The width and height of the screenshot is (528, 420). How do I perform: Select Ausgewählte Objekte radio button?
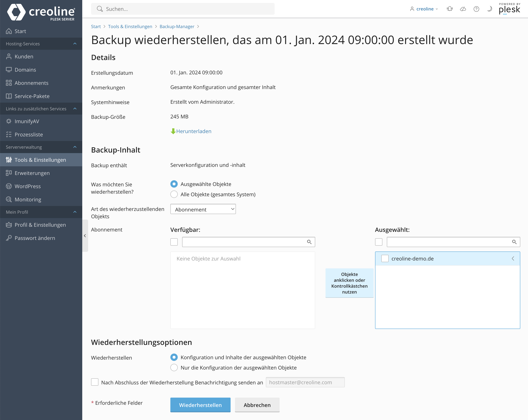click(x=174, y=184)
